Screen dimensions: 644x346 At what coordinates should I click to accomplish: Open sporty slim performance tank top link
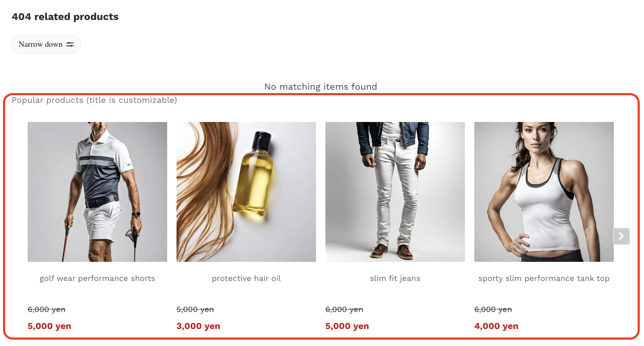coord(544,278)
